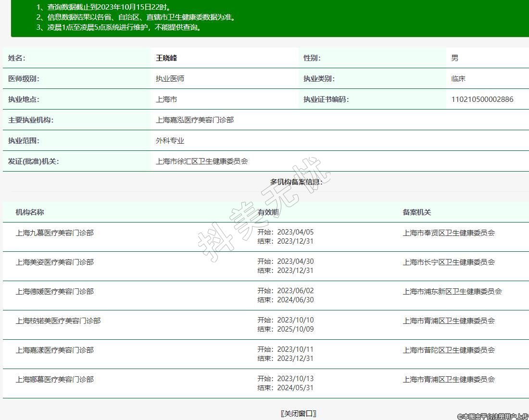Select the 上海嘉漾医疗美容门诊部 row
This screenshot has width=529, height=420.
(x=54, y=350)
